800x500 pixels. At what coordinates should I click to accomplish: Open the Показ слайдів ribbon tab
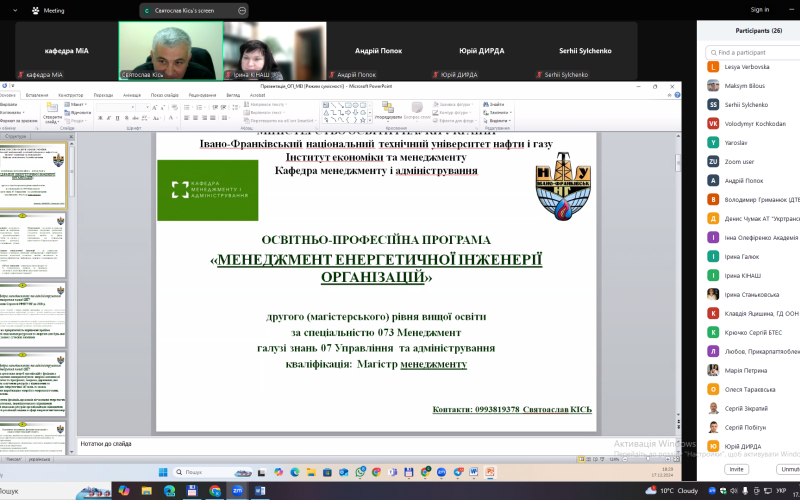pos(164,95)
